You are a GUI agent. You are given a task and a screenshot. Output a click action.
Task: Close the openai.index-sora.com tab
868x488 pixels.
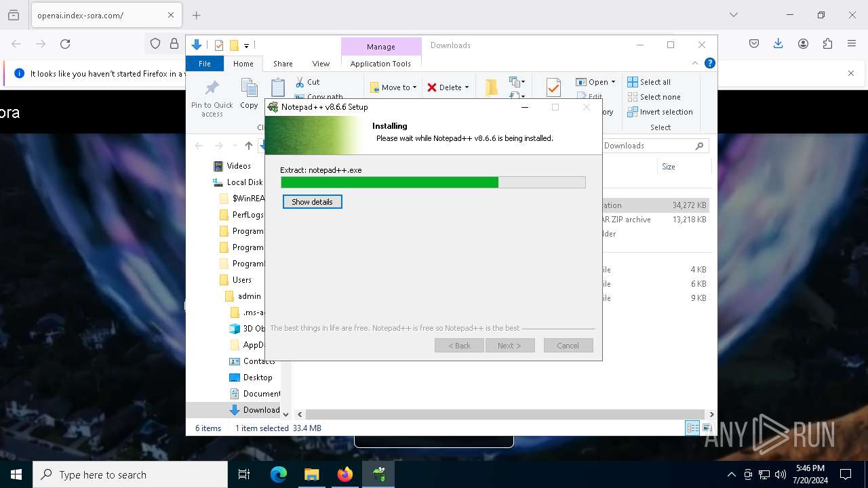pos(171,15)
